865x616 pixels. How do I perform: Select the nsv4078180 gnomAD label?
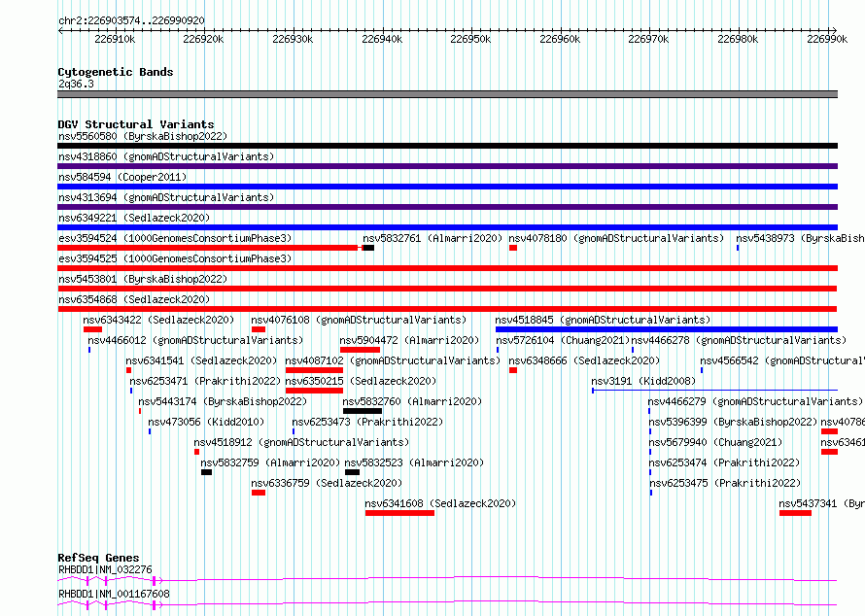(616, 238)
